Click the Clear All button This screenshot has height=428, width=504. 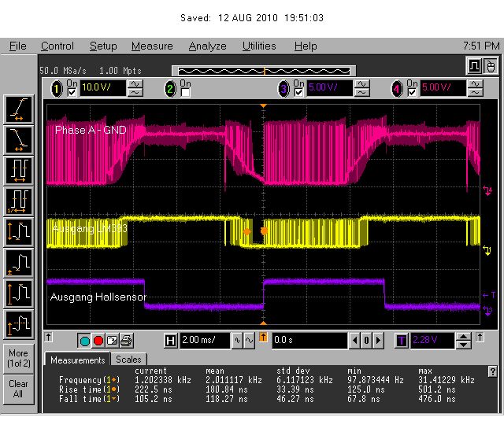[19, 389]
